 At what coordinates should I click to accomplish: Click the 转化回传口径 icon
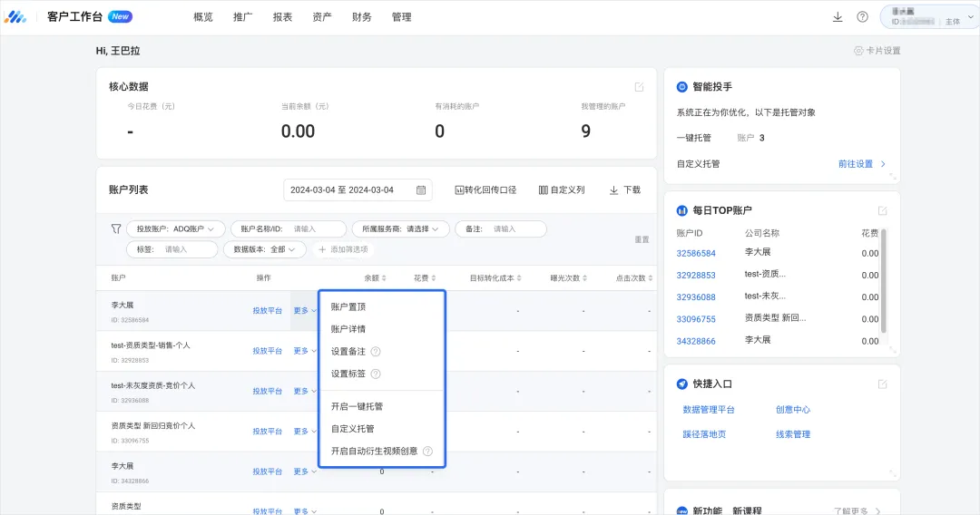pyautogui.click(x=459, y=189)
